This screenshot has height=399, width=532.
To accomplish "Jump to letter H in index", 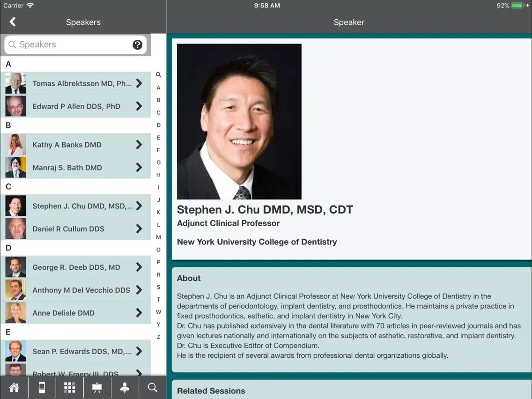I will click(158, 175).
